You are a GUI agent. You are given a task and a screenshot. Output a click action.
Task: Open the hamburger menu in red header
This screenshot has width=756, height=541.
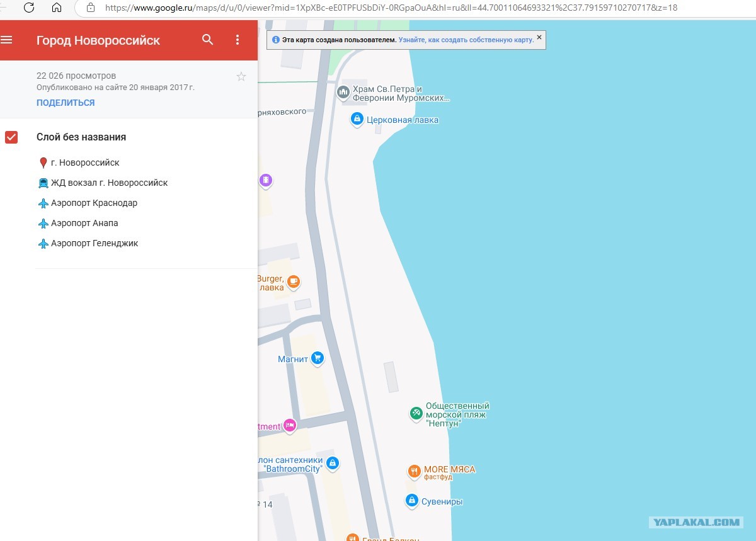(x=6, y=40)
